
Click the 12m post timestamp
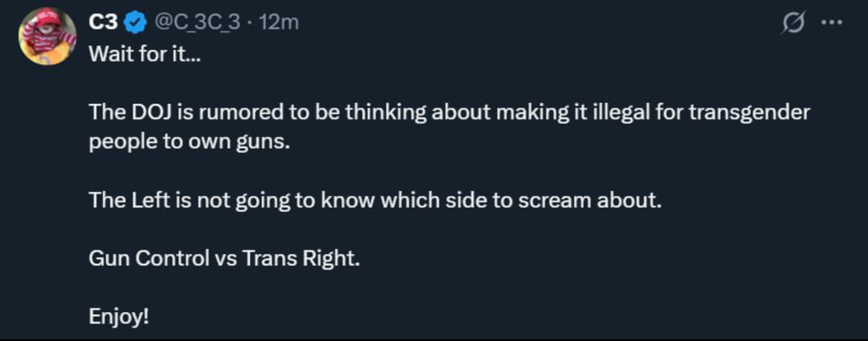point(279,22)
